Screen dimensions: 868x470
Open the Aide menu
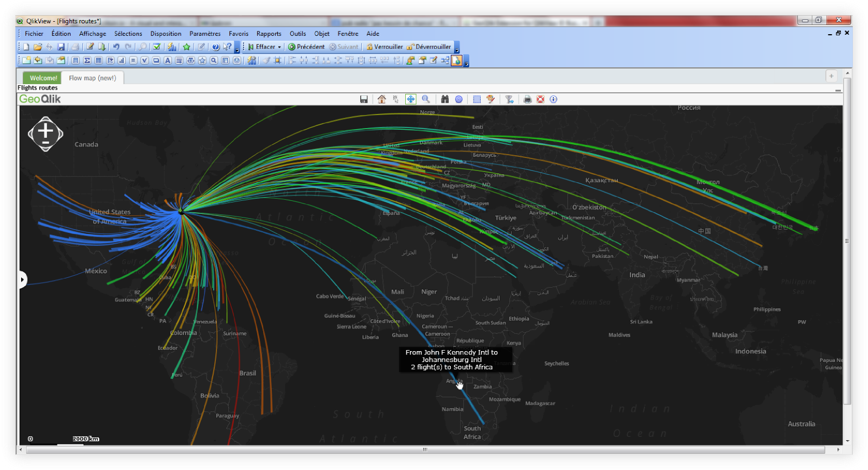373,34
